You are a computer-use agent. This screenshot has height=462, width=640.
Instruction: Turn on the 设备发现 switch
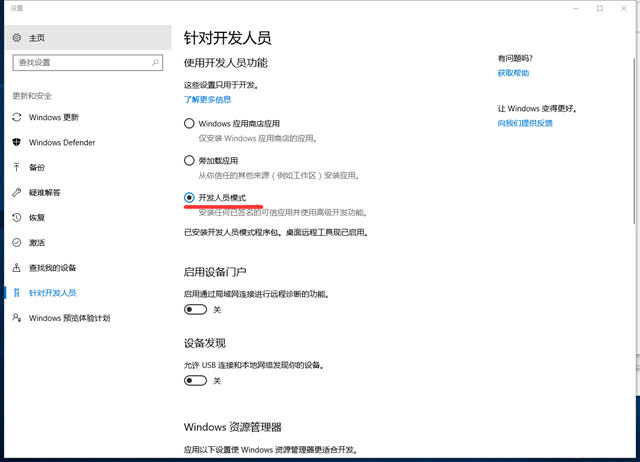[x=195, y=380]
